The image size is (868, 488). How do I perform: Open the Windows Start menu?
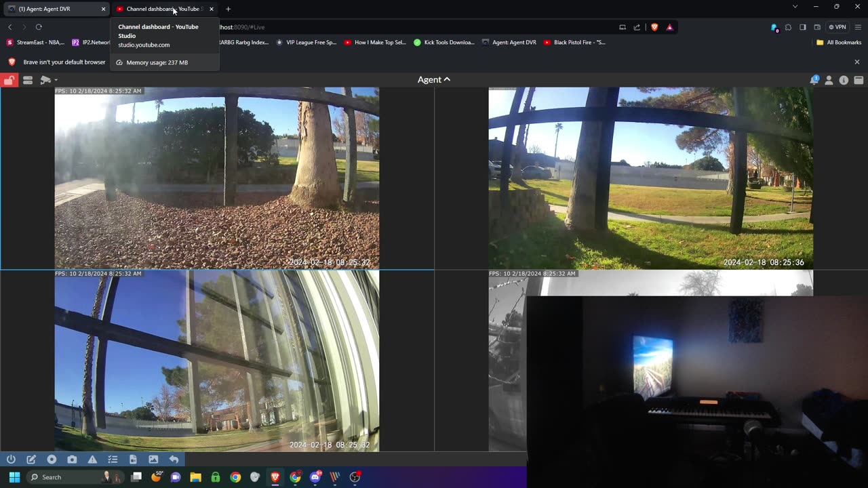tap(14, 477)
